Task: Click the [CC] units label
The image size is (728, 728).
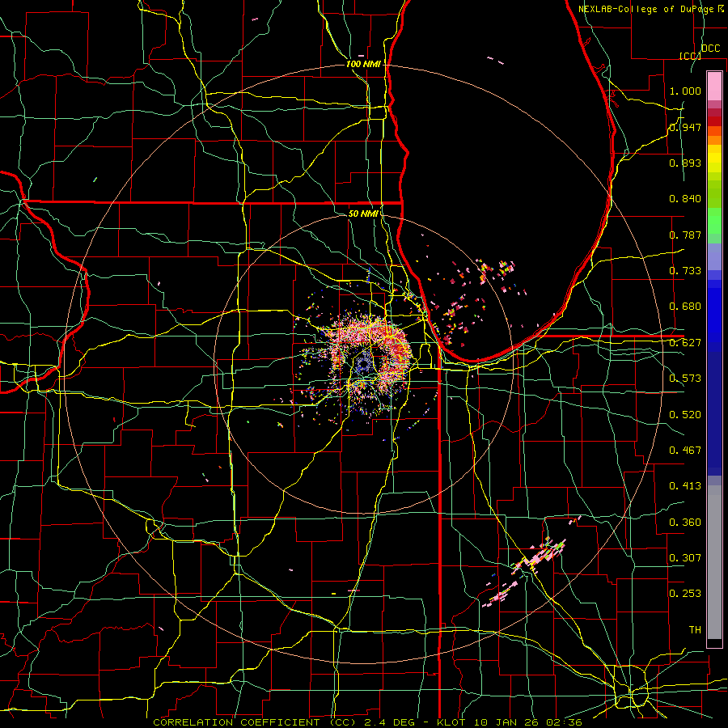Action: 691,56
